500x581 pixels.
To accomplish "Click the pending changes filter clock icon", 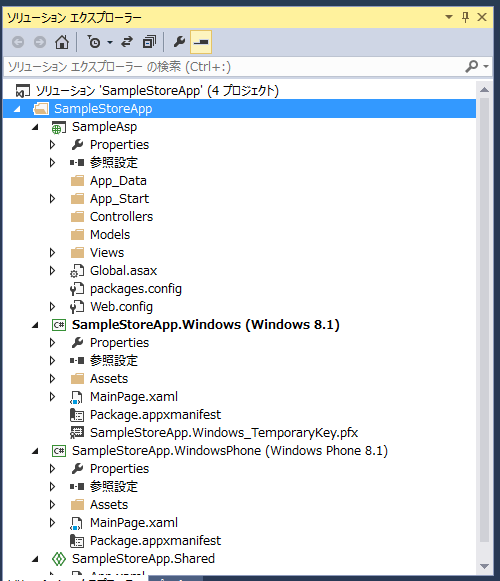I will (94, 42).
